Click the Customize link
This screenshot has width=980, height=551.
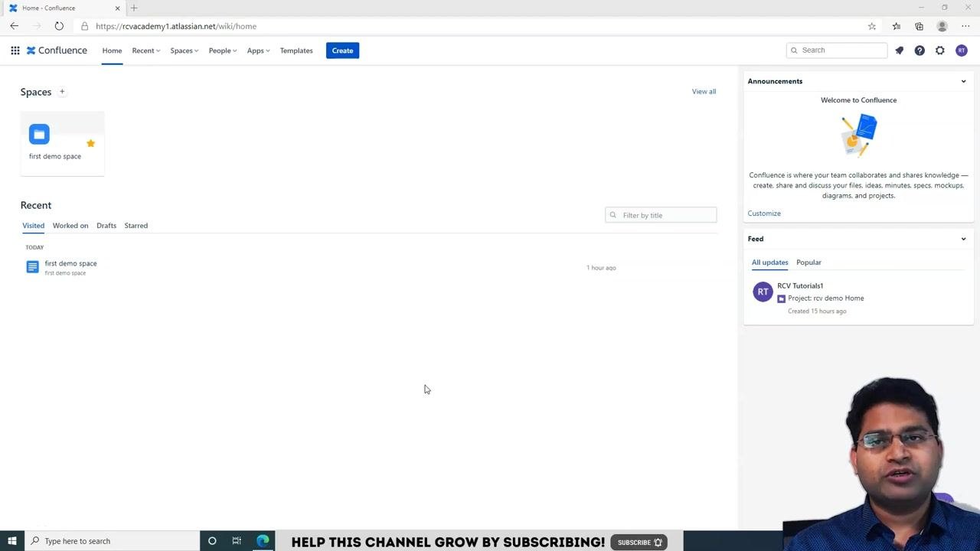[x=764, y=214]
